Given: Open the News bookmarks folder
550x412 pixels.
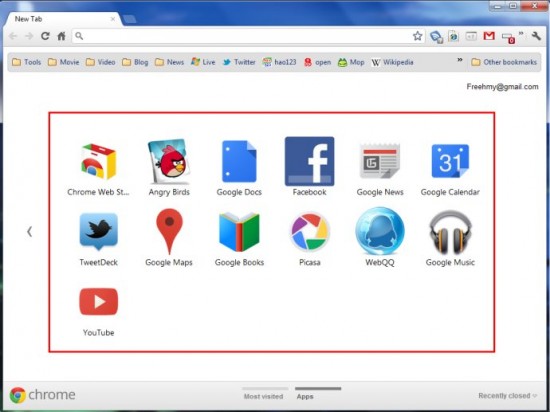Looking at the screenshot, I should tap(169, 62).
